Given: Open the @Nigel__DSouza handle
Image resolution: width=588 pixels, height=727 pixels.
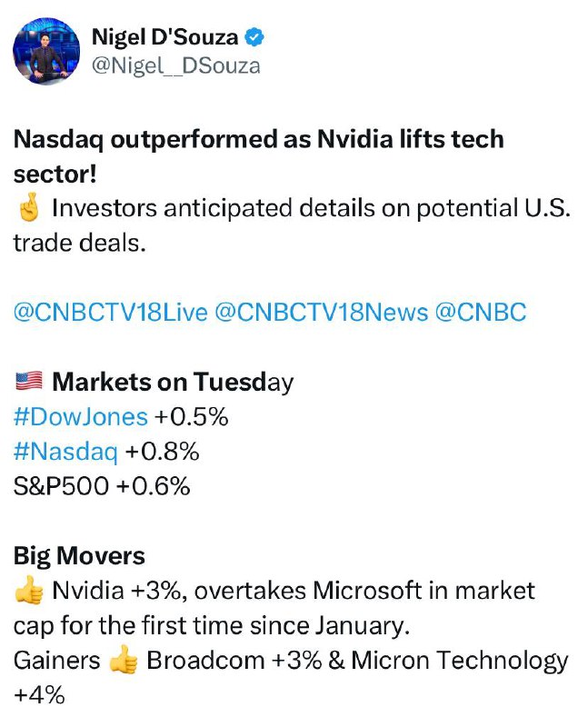Looking at the screenshot, I should [175, 65].
